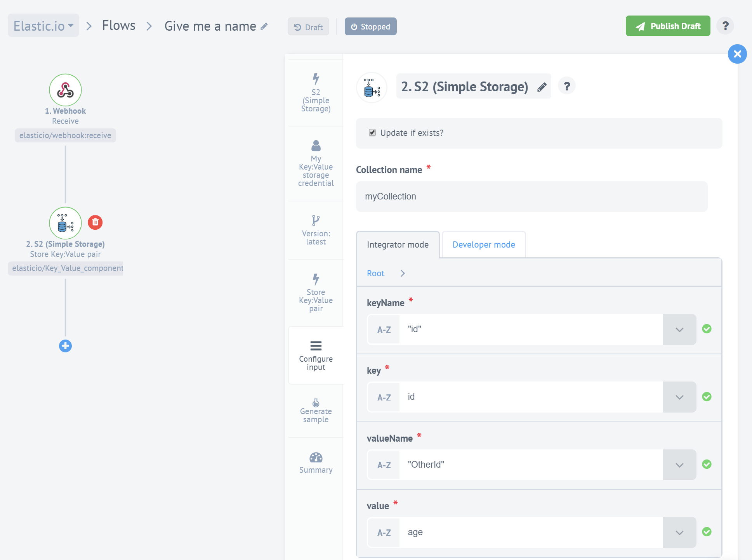This screenshot has width=752, height=560.
Task: Click the green check for value field
Action: (707, 532)
